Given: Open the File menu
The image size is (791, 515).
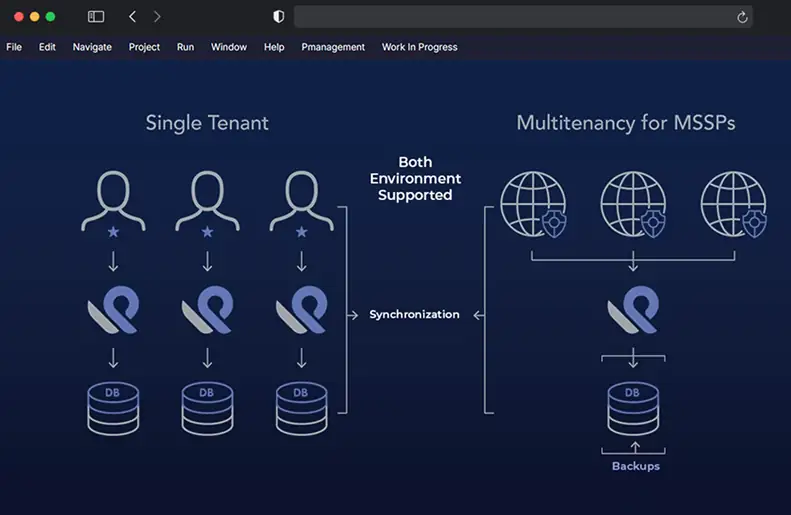Looking at the screenshot, I should click(x=14, y=47).
